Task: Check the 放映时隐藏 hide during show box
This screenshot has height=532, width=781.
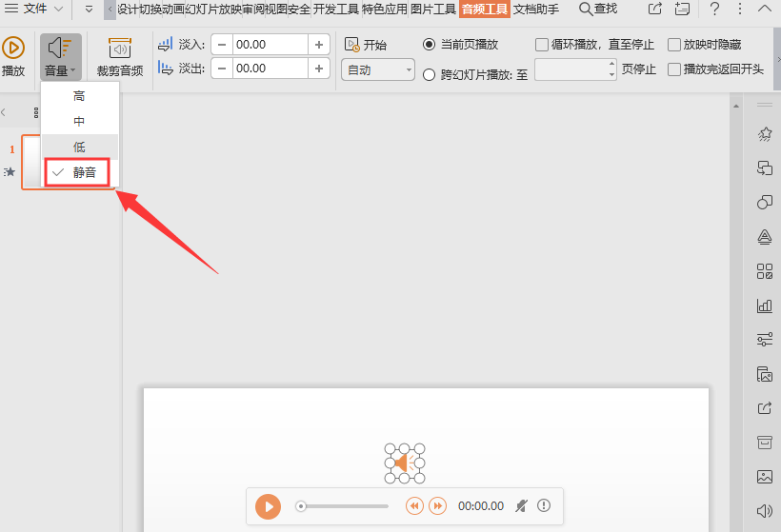Action: pos(674,45)
